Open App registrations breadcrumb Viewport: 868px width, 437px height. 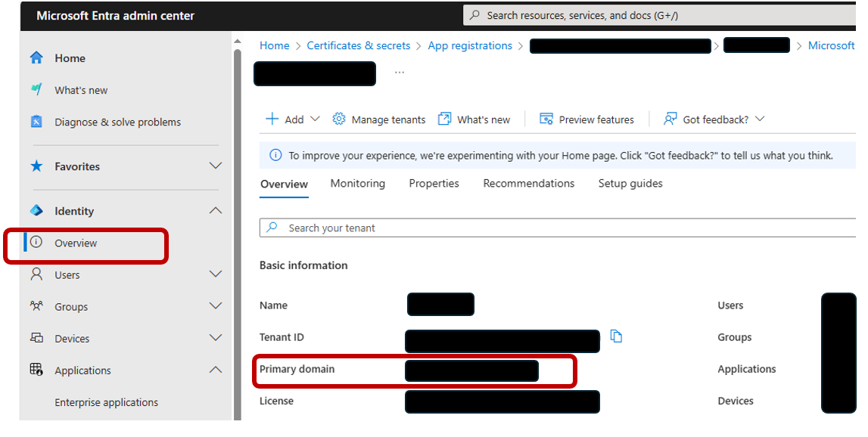click(470, 45)
